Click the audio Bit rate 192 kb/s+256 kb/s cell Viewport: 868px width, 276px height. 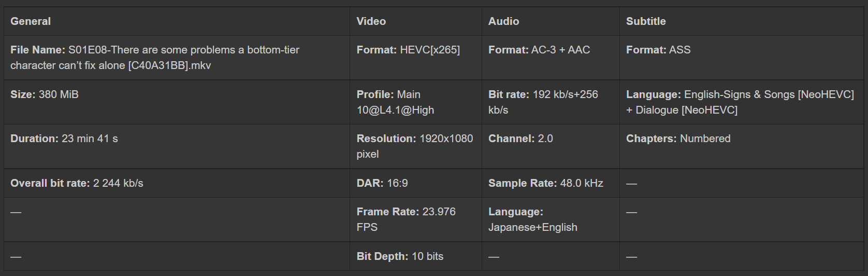[543, 102]
